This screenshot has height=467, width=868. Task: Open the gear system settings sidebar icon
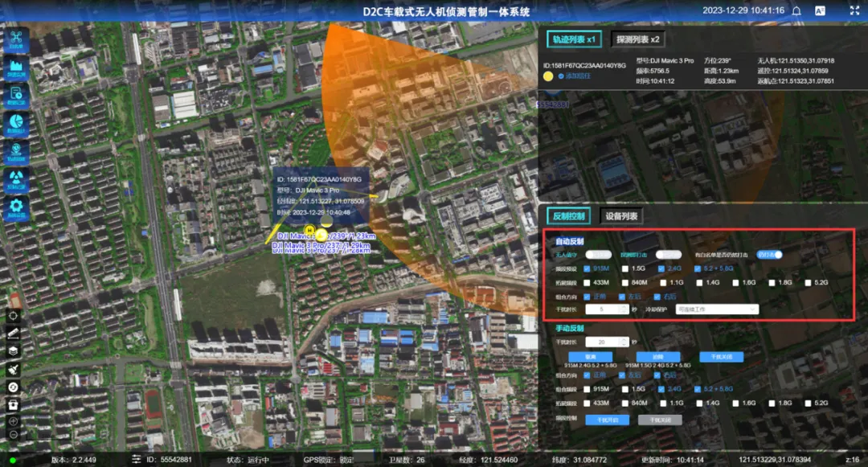point(16,207)
